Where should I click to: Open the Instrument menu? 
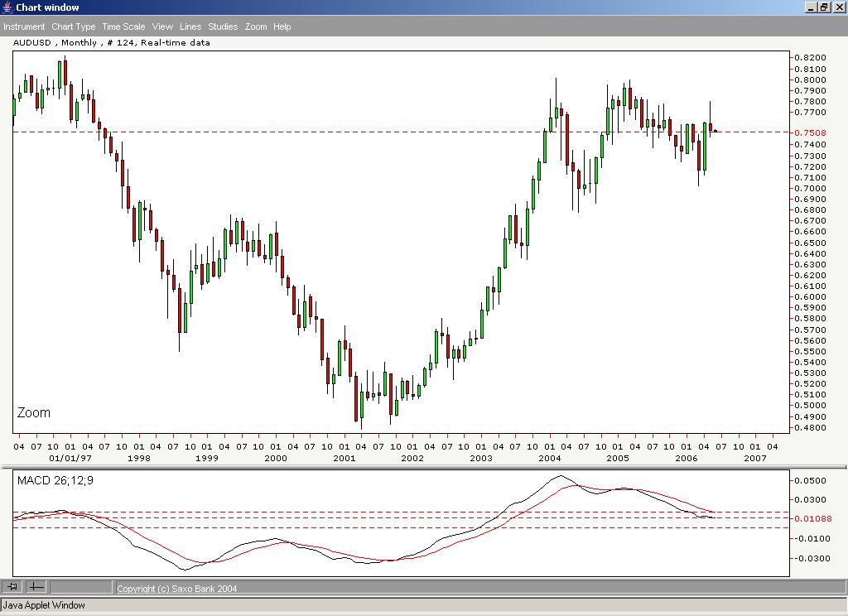click(24, 26)
